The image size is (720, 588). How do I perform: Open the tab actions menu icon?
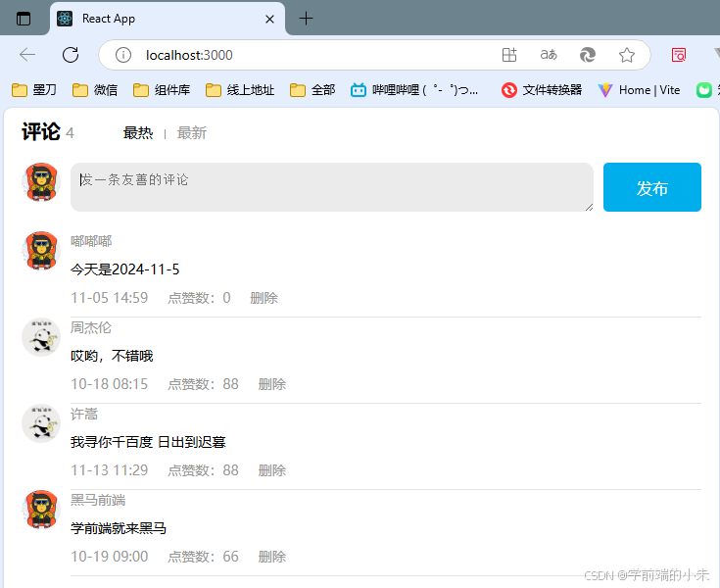tap(24, 19)
